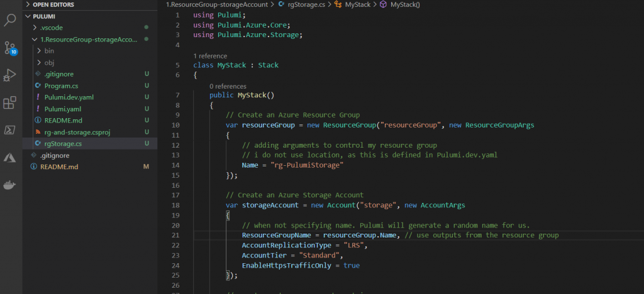The image size is (644, 294).
Task: Expand the bin folder
Action: pos(90,51)
